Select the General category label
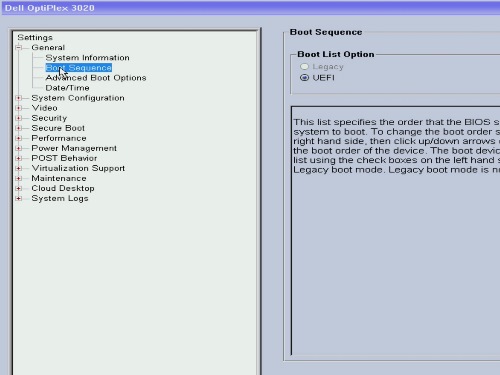Image resolution: width=500 pixels, height=375 pixels. (x=48, y=48)
